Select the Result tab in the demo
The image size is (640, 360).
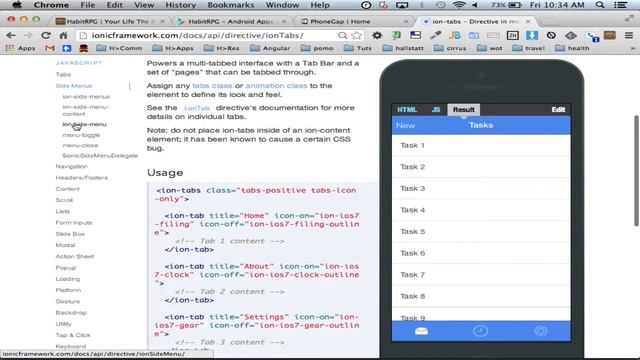pyautogui.click(x=464, y=109)
